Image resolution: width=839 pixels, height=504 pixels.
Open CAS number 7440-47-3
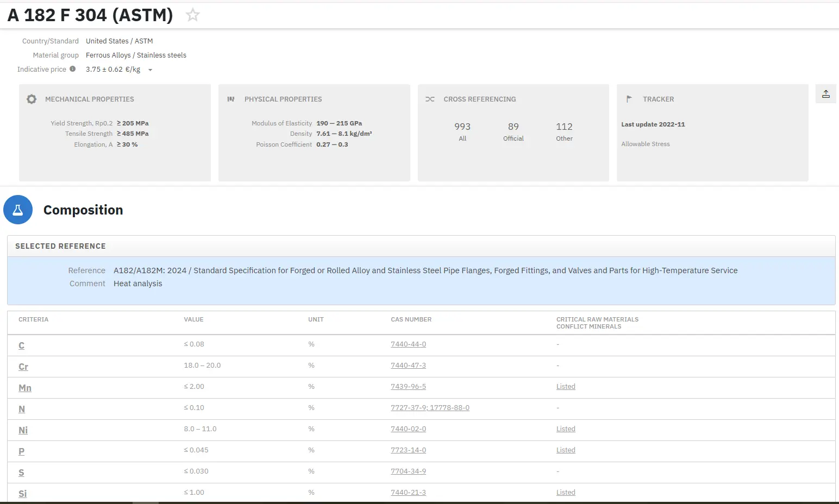(x=408, y=366)
